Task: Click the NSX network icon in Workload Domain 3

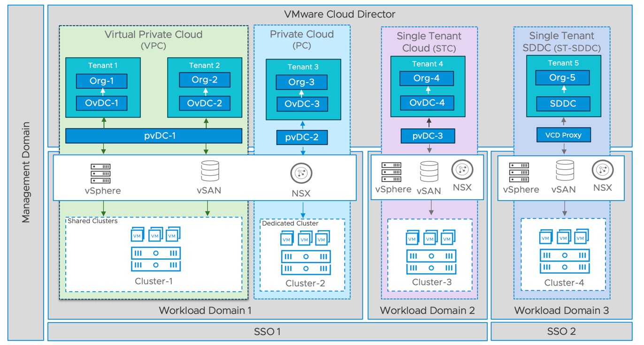Action: [x=602, y=170]
